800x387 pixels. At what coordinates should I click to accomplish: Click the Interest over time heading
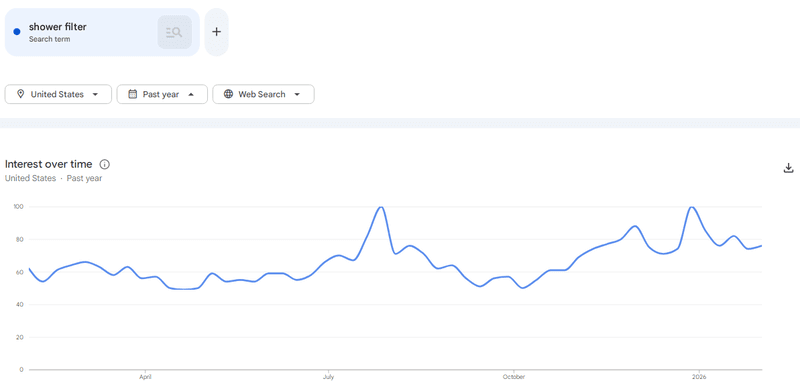(48, 164)
